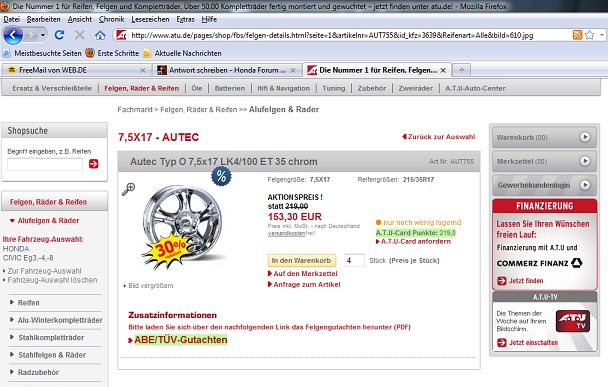
Task: Open a new tab with plus button
Action: (x=461, y=70)
